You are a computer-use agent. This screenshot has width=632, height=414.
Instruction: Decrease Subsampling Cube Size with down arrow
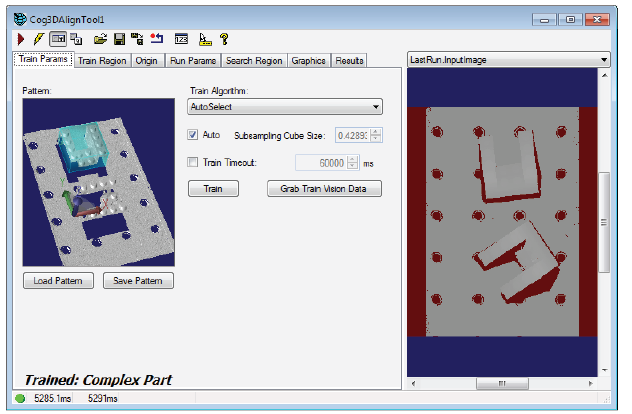376,139
